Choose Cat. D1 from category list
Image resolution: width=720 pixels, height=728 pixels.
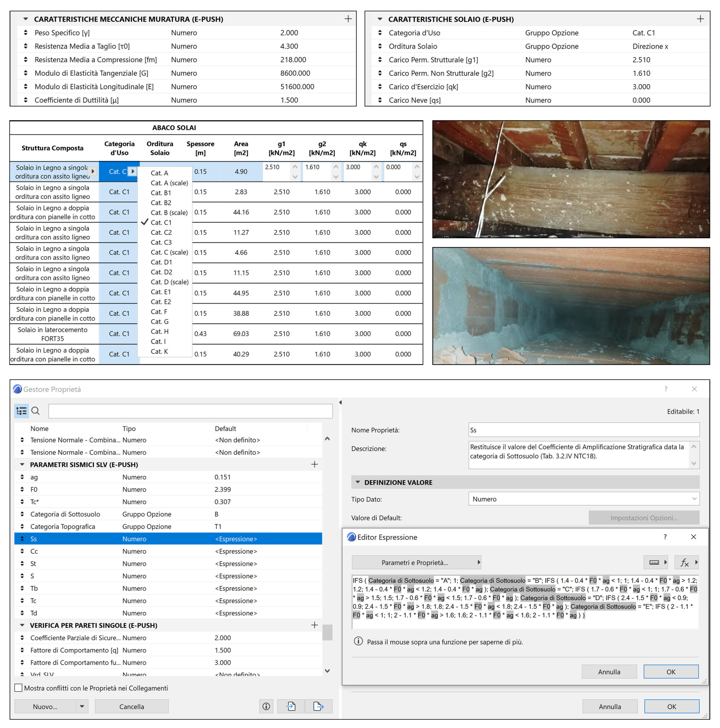161,262
